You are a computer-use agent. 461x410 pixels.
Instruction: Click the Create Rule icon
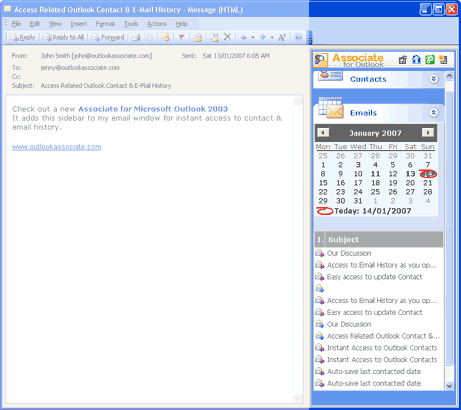coord(165,37)
